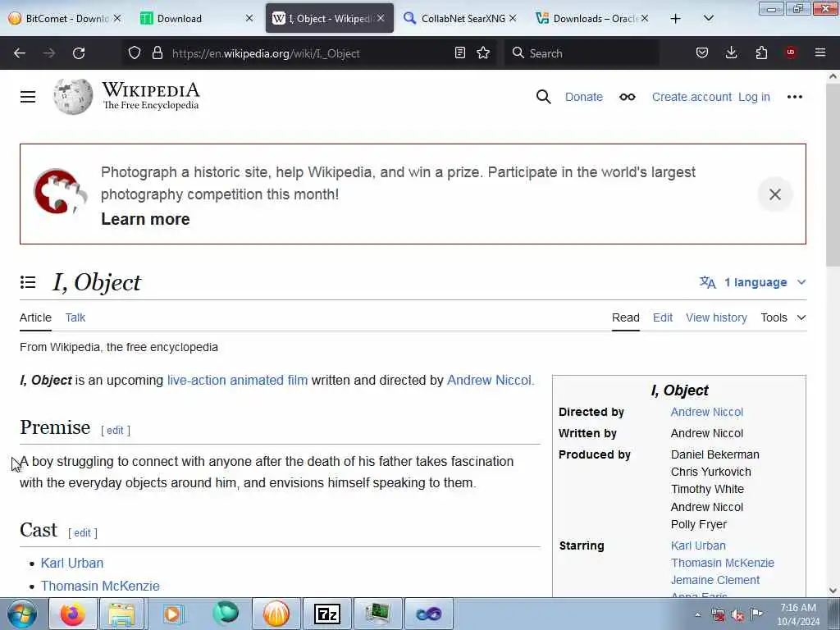Open live-action animated film link
This screenshot has height=630, width=840.
237,381
